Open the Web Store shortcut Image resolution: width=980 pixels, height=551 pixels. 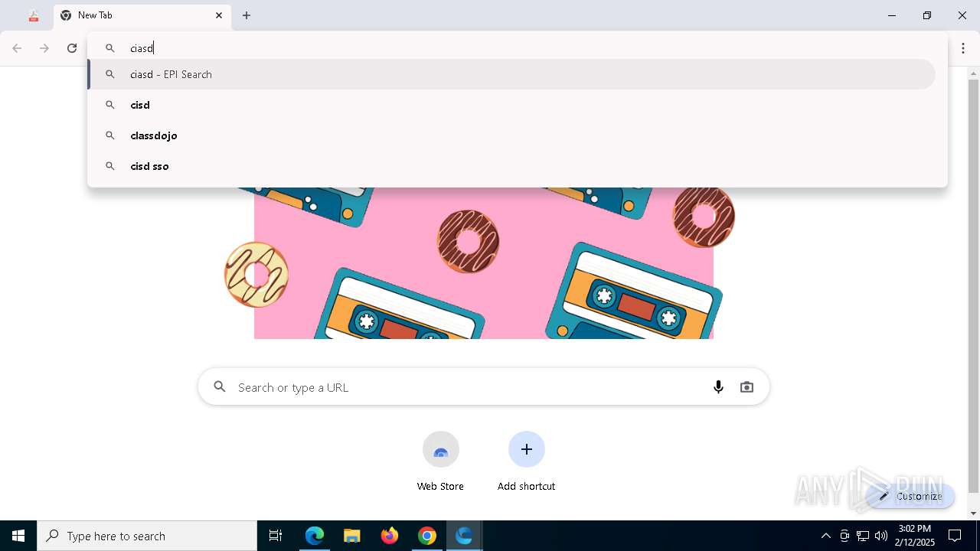point(440,461)
